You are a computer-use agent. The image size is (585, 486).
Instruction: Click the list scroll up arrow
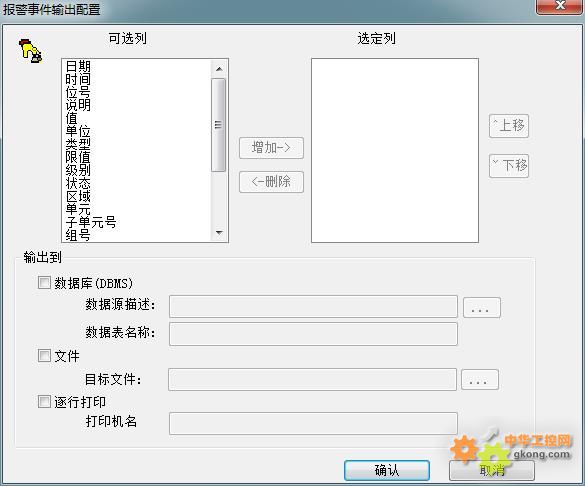click(x=219, y=69)
